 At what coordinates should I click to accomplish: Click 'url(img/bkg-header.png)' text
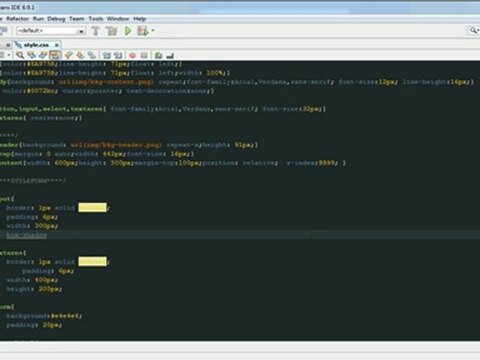(116, 145)
